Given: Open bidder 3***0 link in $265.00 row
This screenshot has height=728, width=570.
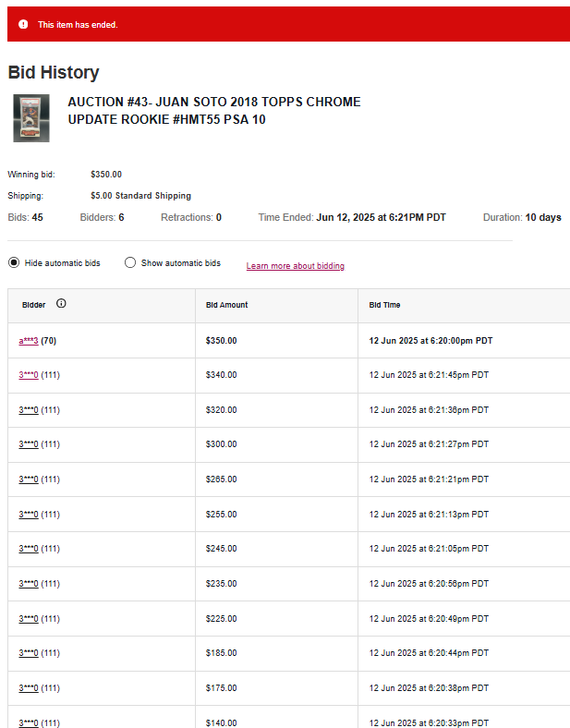Looking at the screenshot, I should point(29,479).
